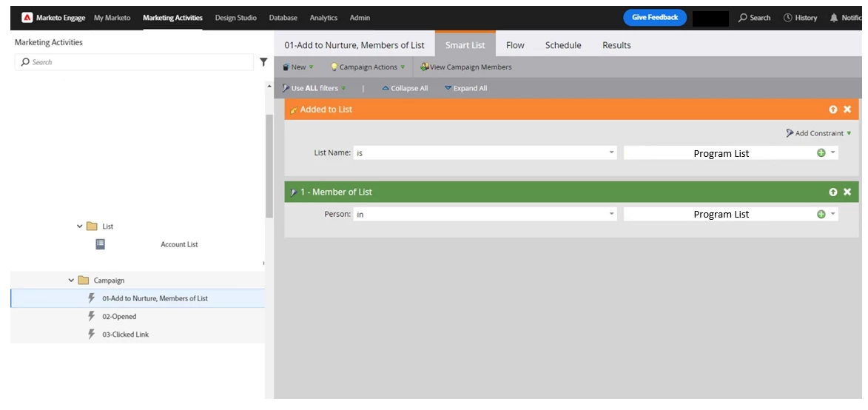The width and height of the screenshot is (868, 410).
Task: Click the Added to List trigger icon
Action: coord(293,110)
